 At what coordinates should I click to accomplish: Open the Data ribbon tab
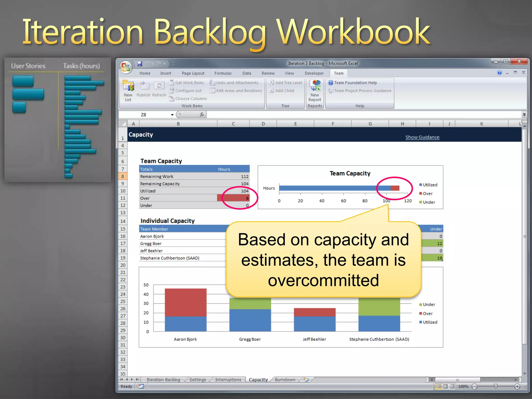(x=247, y=73)
